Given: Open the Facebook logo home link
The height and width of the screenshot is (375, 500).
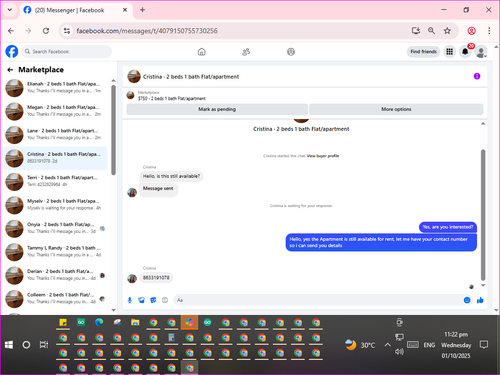Looking at the screenshot, I should tap(12, 52).
